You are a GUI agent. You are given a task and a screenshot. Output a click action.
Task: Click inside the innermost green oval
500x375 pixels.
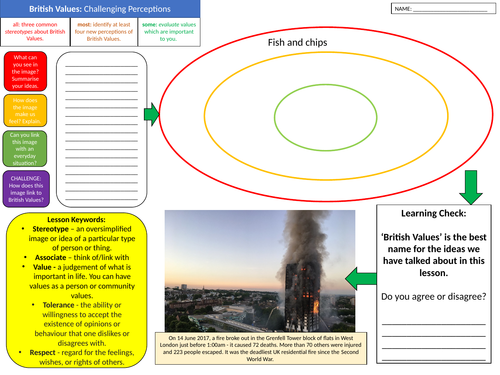[x=326, y=117]
